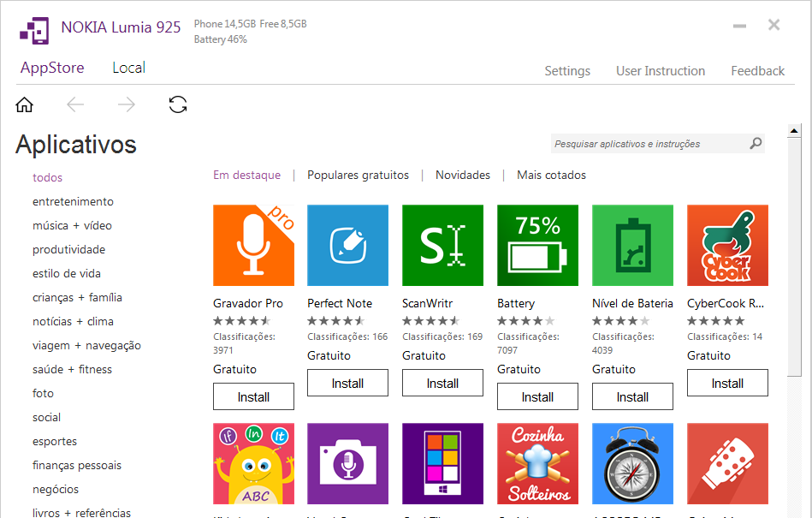Viewport: 812px width, 518px height.
Task: Open the Perfect Note app icon
Action: click(347, 246)
